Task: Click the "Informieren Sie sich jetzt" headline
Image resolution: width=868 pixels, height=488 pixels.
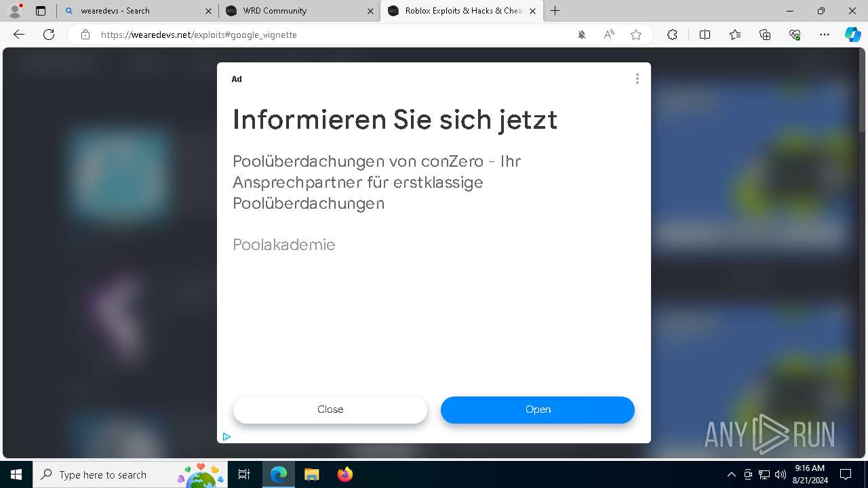Action: pos(395,120)
